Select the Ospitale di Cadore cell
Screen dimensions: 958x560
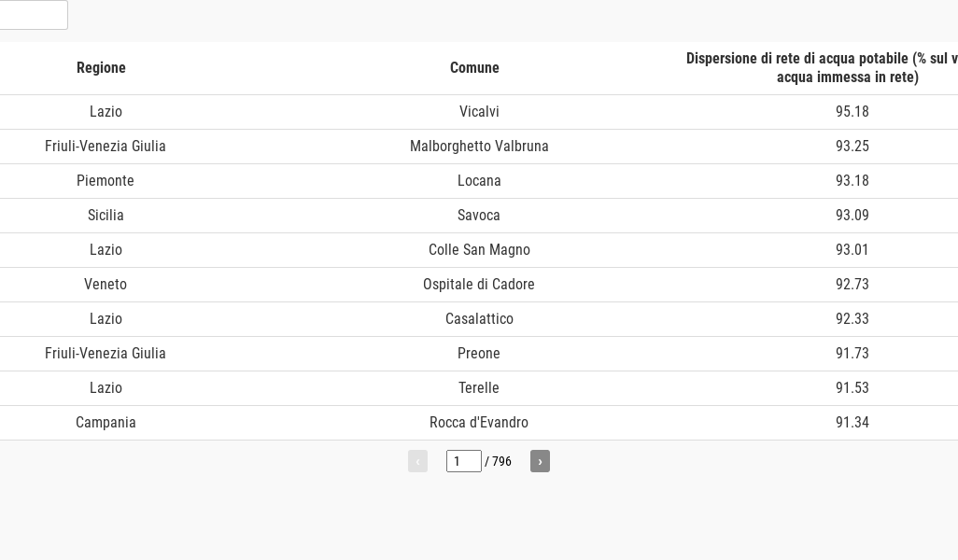tap(479, 285)
